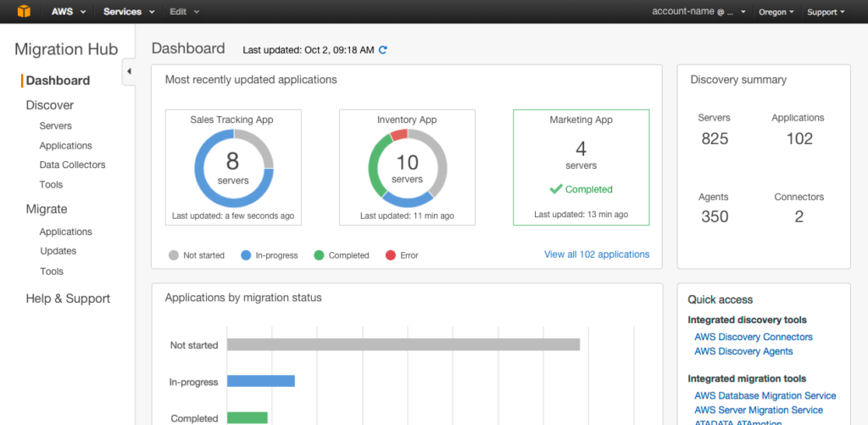Open AWS Server Migration Service link
This screenshot has width=868, height=425.
[x=759, y=410]
